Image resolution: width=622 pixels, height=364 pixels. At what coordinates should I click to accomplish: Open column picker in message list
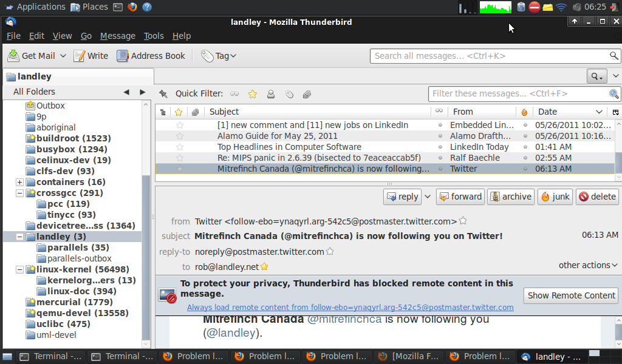(x=616, y=112)
